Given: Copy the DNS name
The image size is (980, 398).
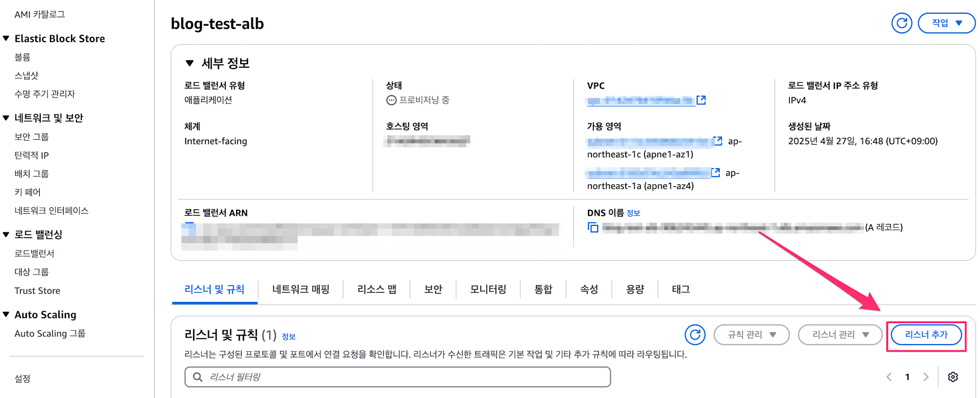Looking at the screenshot, I should 593,227.
